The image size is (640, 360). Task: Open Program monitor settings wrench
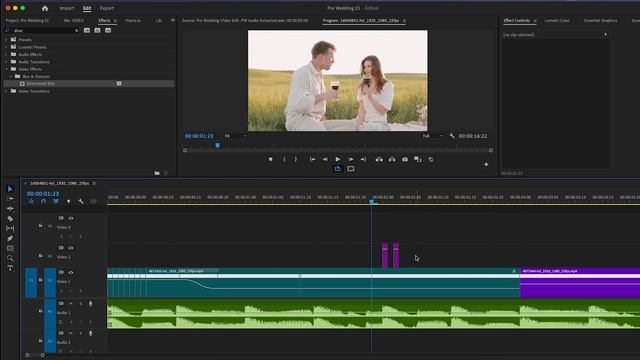click(452, 136)
